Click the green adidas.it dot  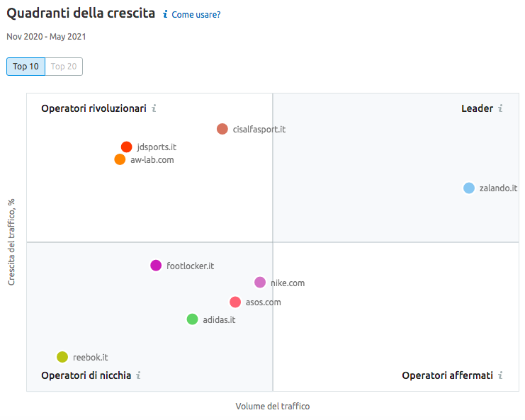click(x=192, y=319)
